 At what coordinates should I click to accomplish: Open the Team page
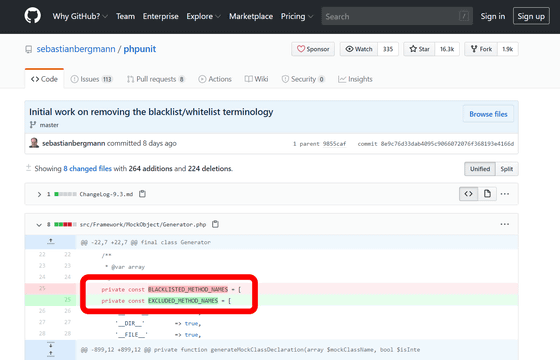point(125,16)
